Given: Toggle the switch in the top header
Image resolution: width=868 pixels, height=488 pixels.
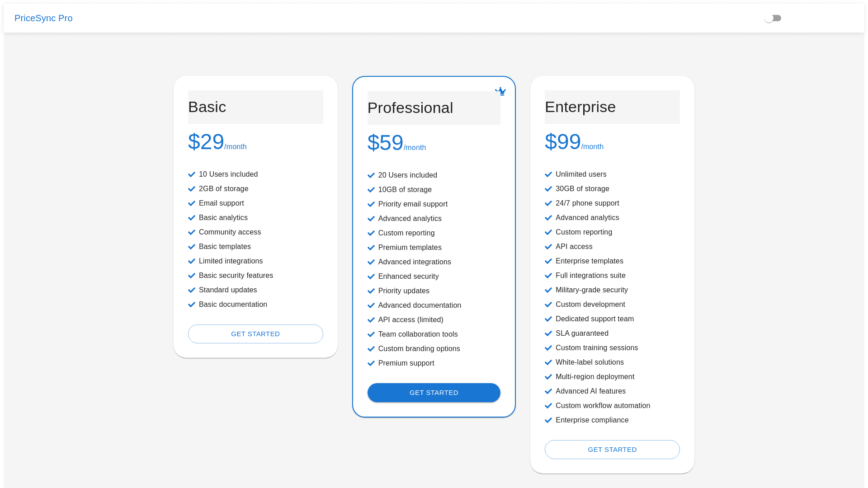Looking at the screenshot, I should click(x=773, y=18).
